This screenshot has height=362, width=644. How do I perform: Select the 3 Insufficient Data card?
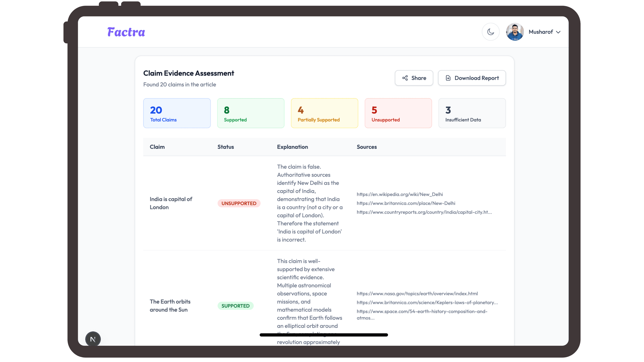click(472, 113)
